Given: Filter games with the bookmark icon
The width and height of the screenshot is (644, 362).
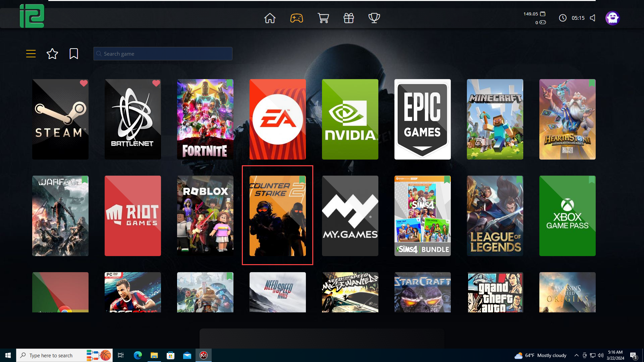Looking at the screenshot, I should [x=74, y=54].
